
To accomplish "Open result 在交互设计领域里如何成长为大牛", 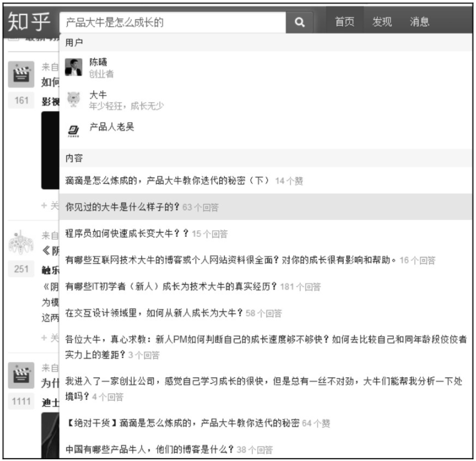I will [x=266, y=313].
